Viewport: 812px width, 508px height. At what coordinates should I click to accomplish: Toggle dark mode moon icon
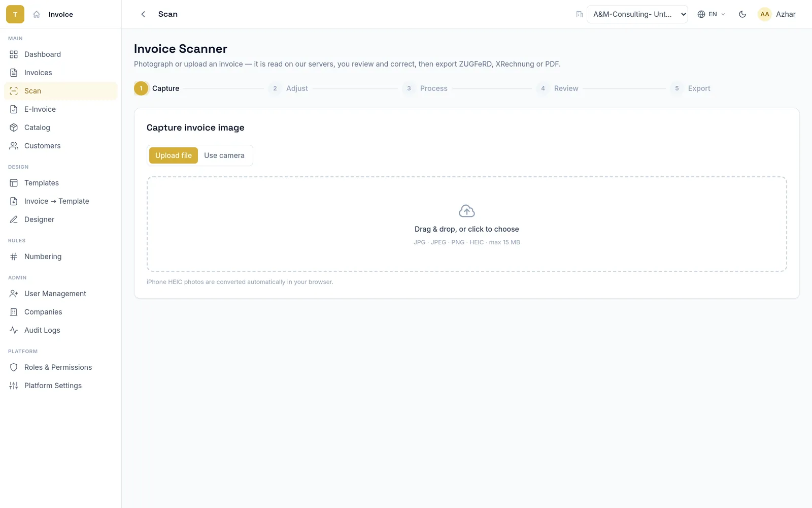click(x=742, y=14)
